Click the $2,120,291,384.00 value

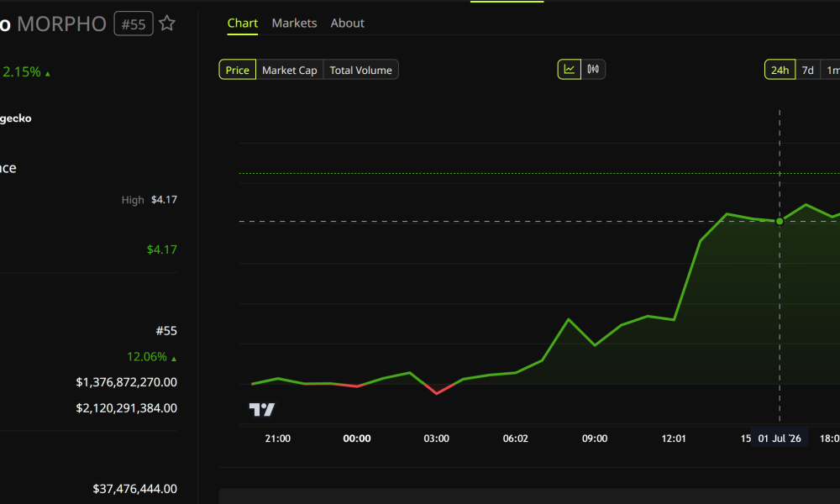click(x=127, y=408)
